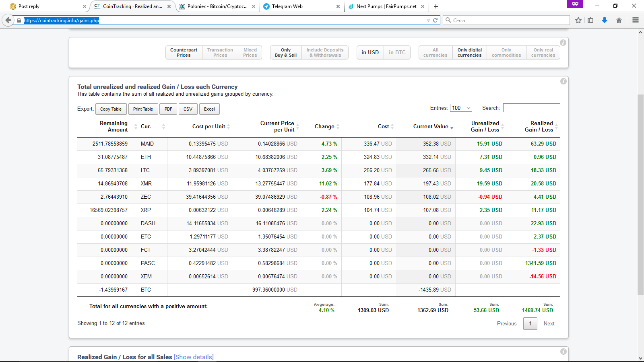Click info icon of the gain/loss table panel
This screenshot has width=644, height=362.
click(563, 81)
